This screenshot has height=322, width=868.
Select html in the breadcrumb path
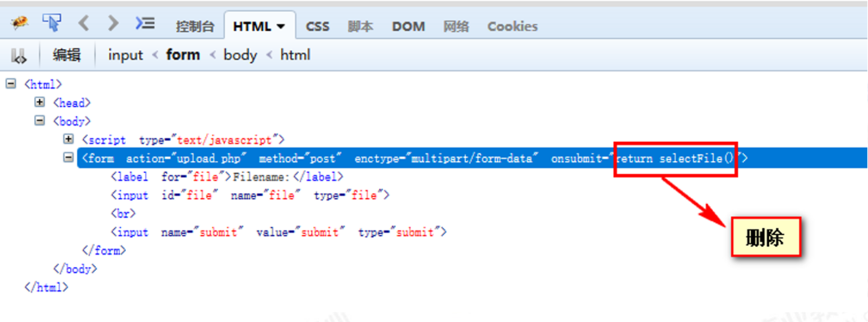point(295,55)
